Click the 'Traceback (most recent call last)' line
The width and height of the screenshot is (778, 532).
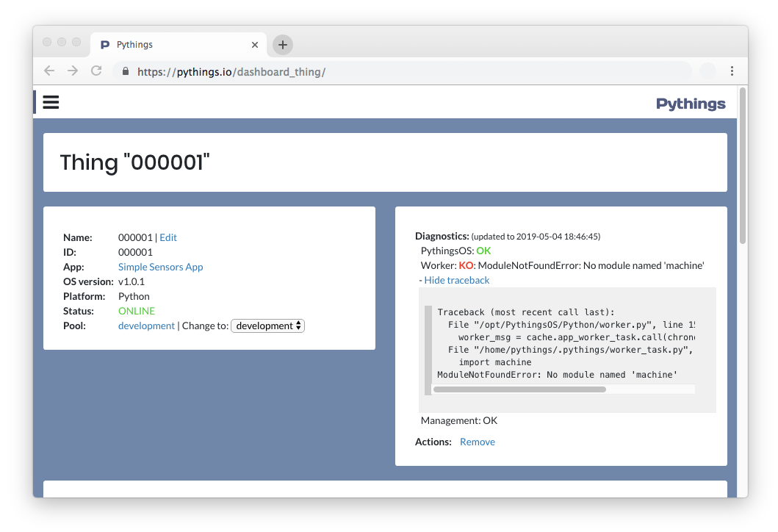[526, 312]
